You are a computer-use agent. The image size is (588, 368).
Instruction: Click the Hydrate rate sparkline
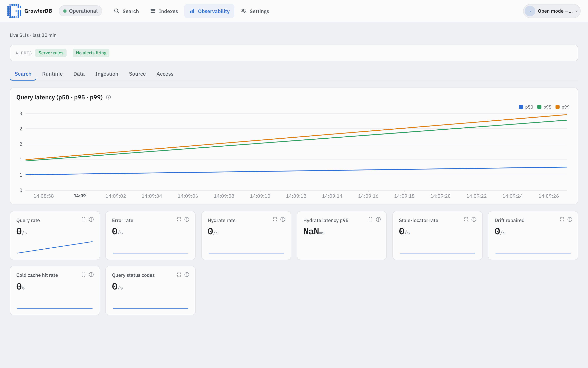coord(246,253)
